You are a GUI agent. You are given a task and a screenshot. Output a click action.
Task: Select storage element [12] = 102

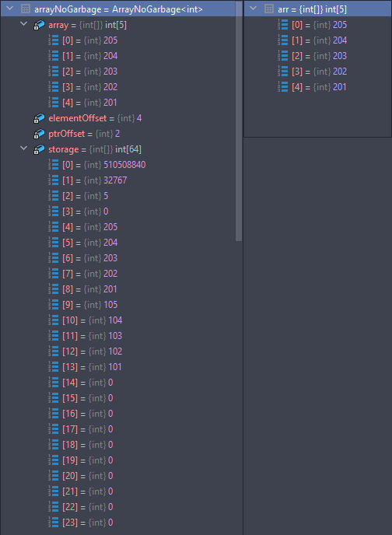coord(118,351)
